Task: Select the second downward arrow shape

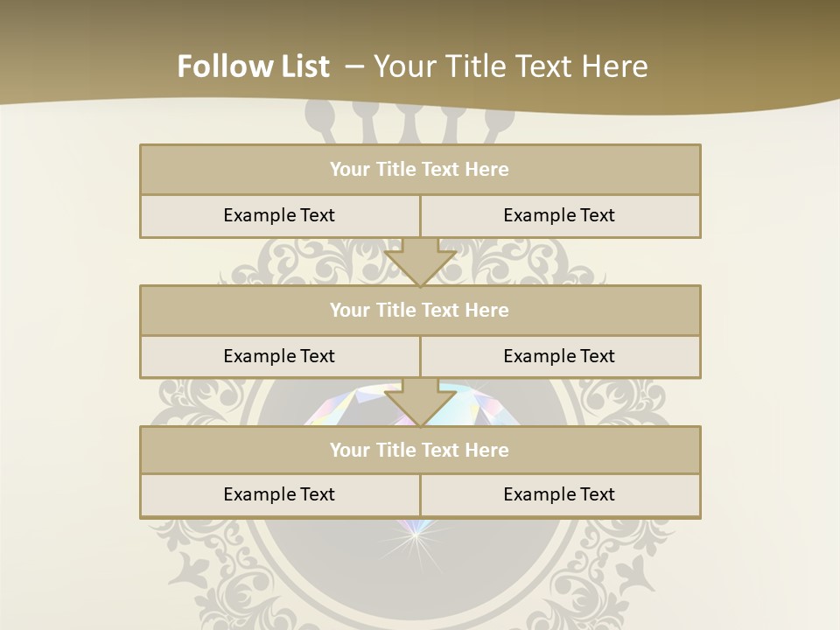Action: pos(420,402)
